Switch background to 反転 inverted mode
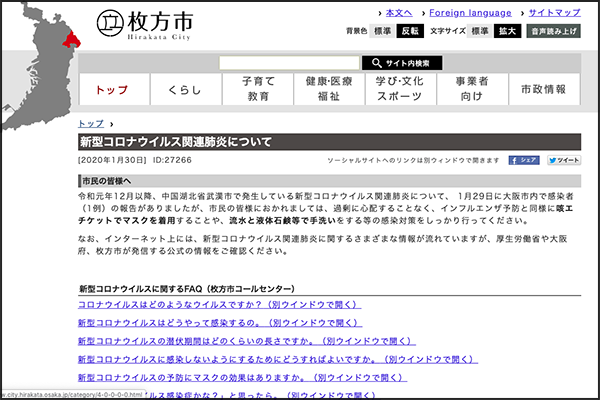 tap(412, 31)
